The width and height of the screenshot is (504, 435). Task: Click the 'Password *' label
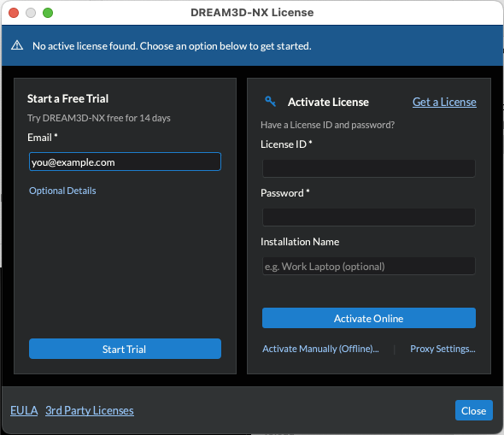click(x=284, y=193)
